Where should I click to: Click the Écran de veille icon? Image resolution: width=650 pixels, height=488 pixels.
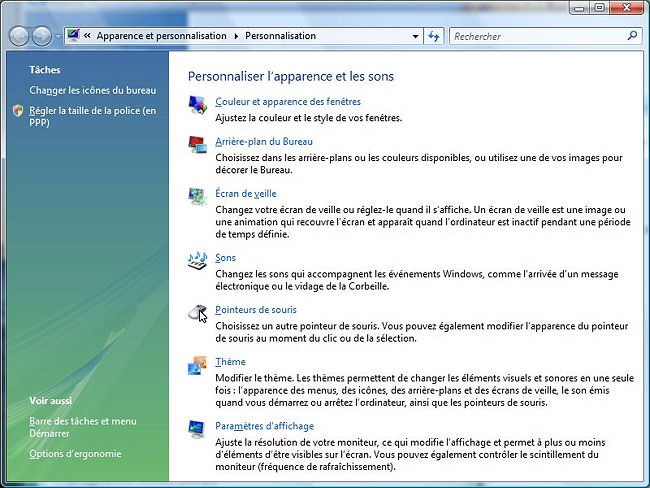(198, 196)
